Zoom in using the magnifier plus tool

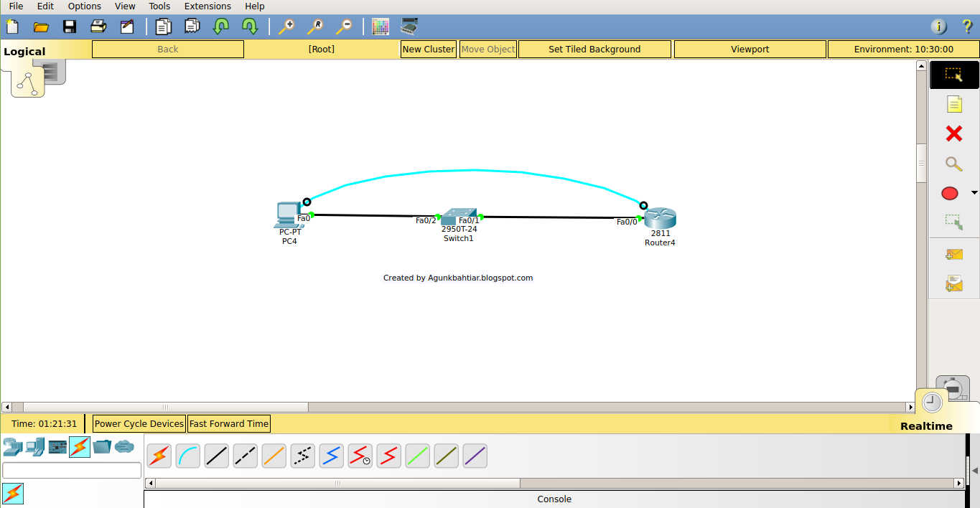pyautogui.click(x=286, y=26)
